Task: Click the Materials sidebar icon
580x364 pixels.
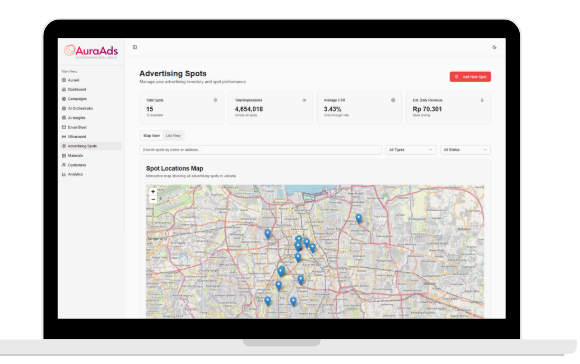Action: coord(64,155)
